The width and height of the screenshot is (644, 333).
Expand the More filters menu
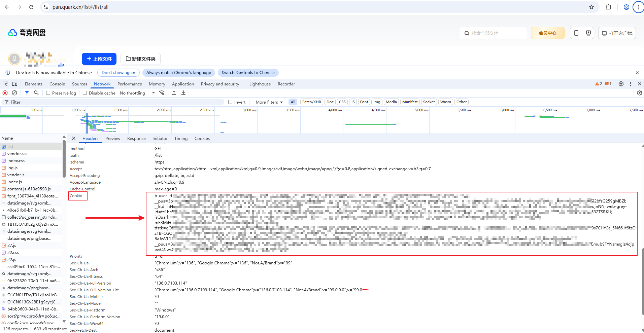(x=269, y=102)
